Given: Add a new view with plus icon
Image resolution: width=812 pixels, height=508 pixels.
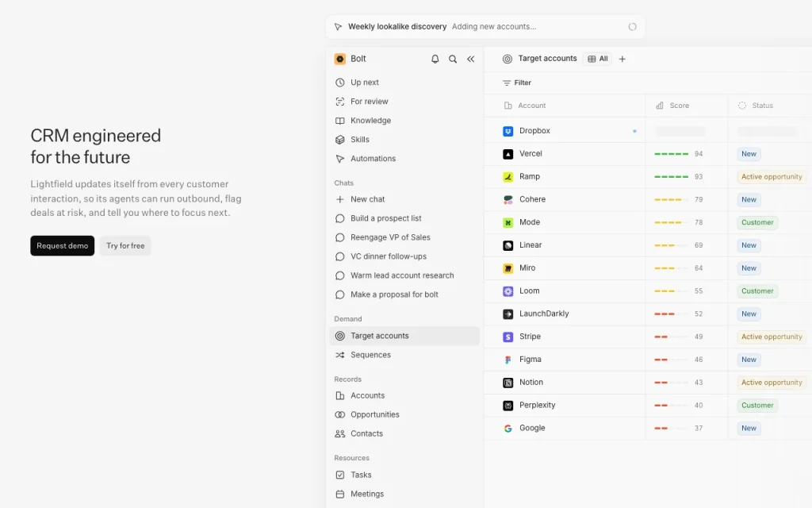Looking at the screenshot, I should click(622, 59).
